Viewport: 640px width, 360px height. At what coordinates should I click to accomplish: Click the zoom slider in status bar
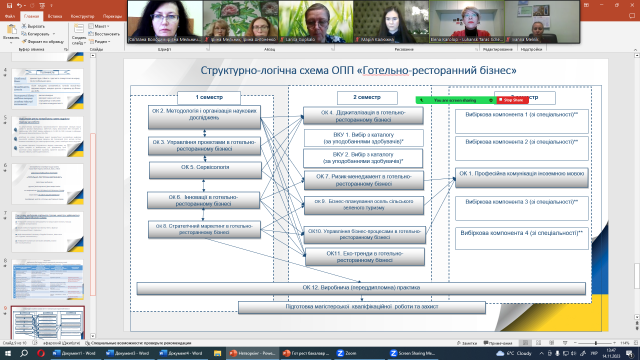[x=596, y=343]
